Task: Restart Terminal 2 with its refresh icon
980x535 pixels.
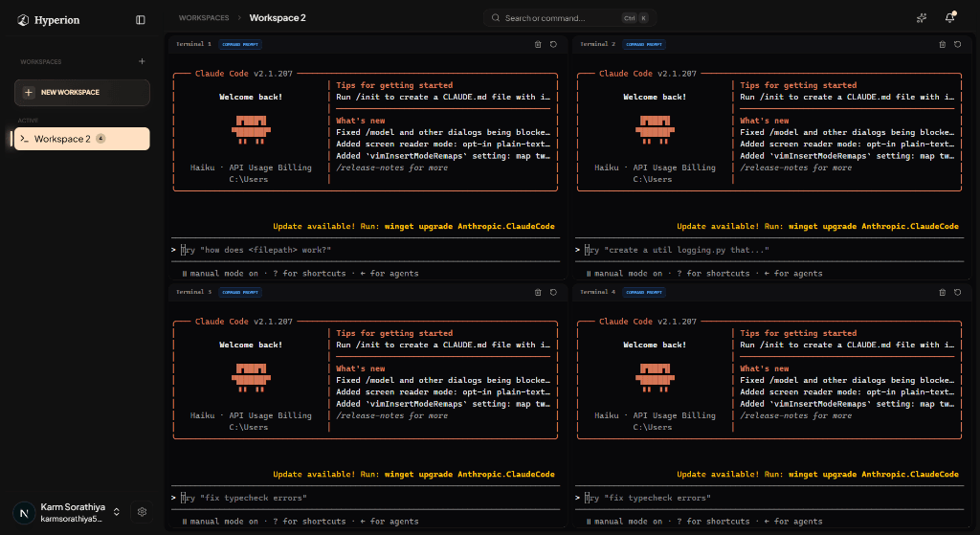Action: pos(957,44)
